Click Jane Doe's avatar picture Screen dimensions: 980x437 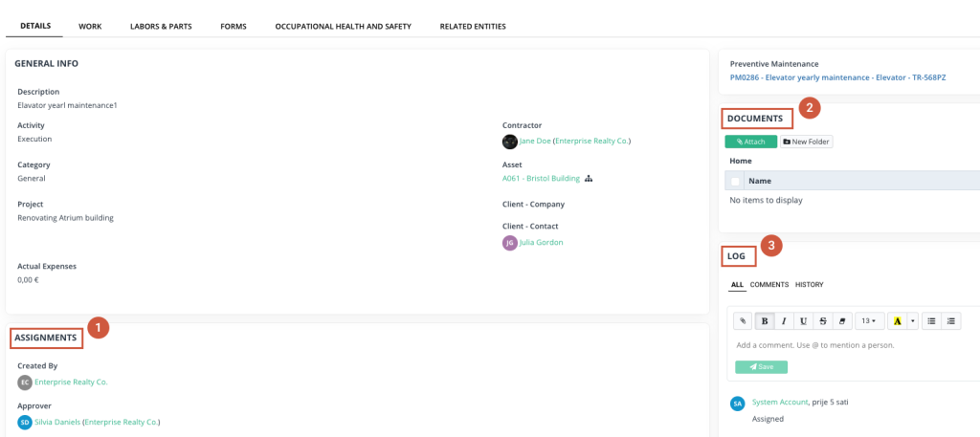click(x=510, y=142)
